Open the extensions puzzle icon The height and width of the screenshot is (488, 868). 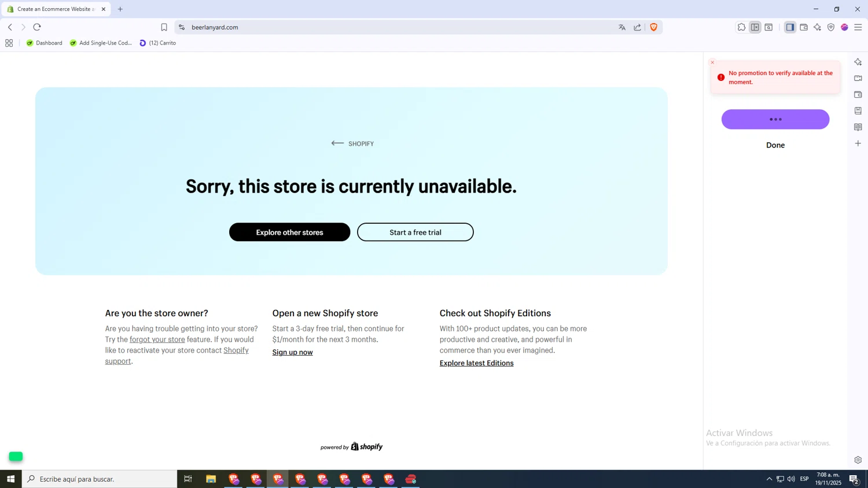click(741, 27)
